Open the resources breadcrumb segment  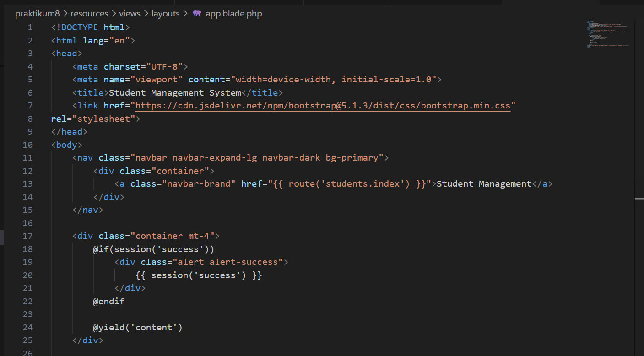(89, 13)
